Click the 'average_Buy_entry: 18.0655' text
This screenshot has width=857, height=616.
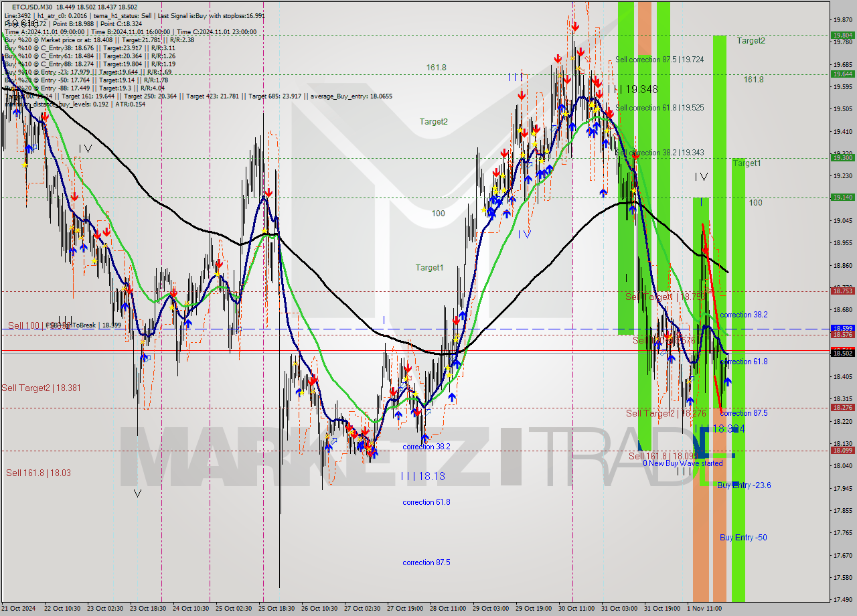coord(351,96)
